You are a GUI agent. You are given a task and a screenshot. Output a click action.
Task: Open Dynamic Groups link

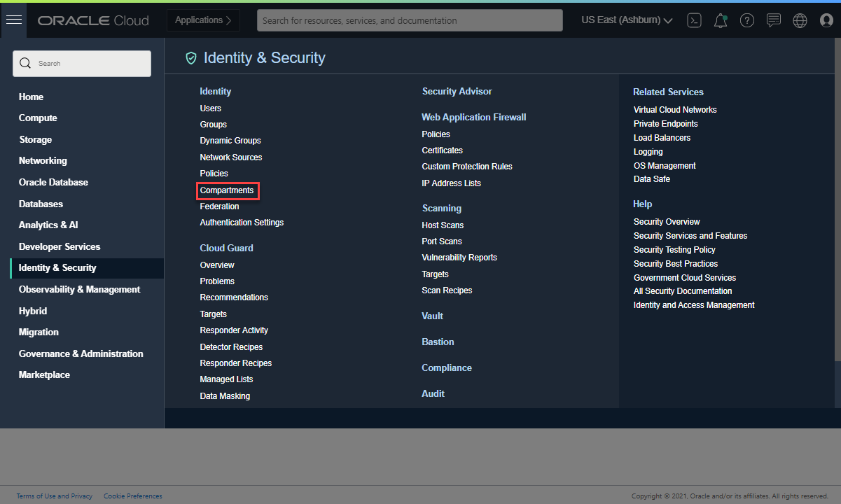230,141
